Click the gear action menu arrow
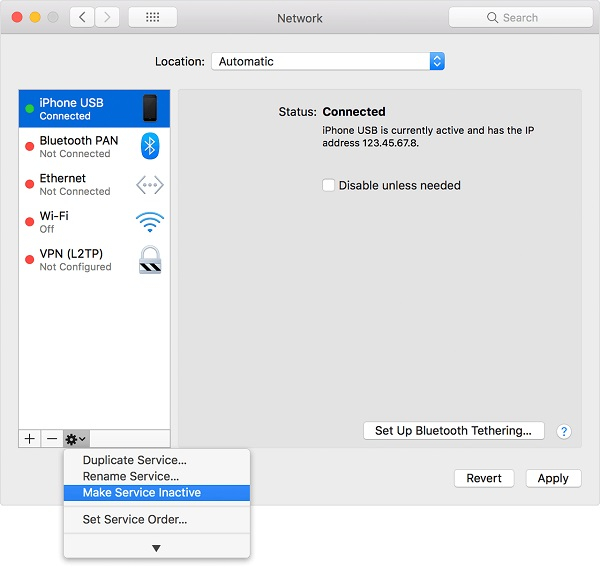Screen dimensions: 600x567 coord(76,439)
